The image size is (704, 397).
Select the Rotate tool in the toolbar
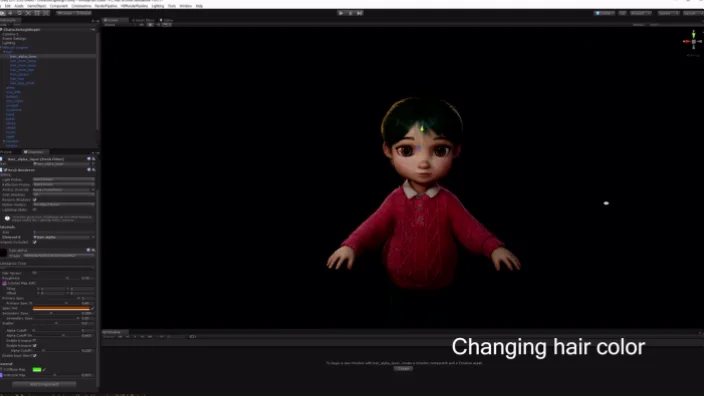19,13
